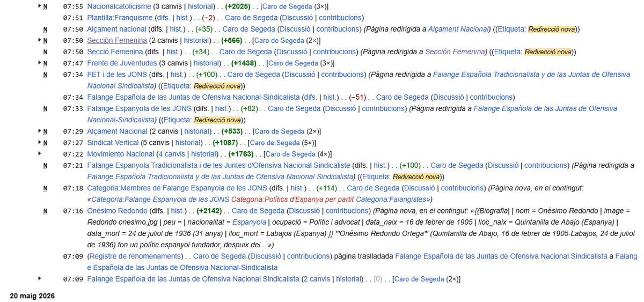Show difs. for Plantilla:Franquisme
This screenshot has width=644, height=302.
coord(164,18)
